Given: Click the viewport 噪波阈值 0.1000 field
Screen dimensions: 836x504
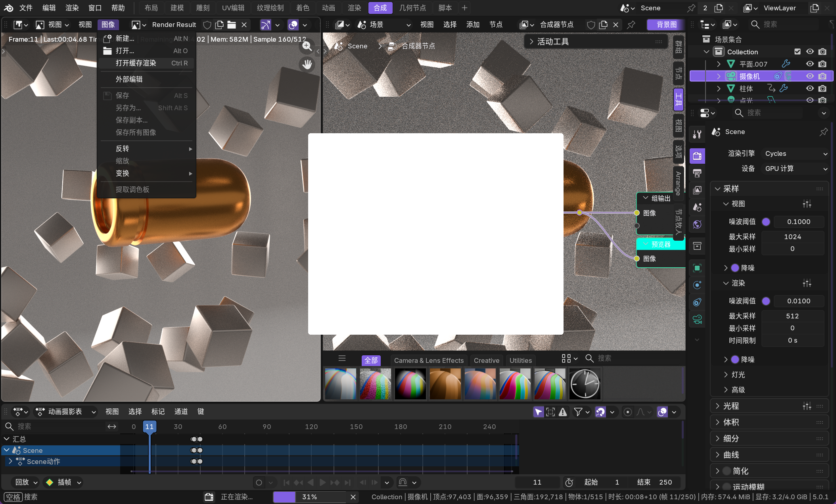Looking at the screenshot, I should (x=798, y=222).
